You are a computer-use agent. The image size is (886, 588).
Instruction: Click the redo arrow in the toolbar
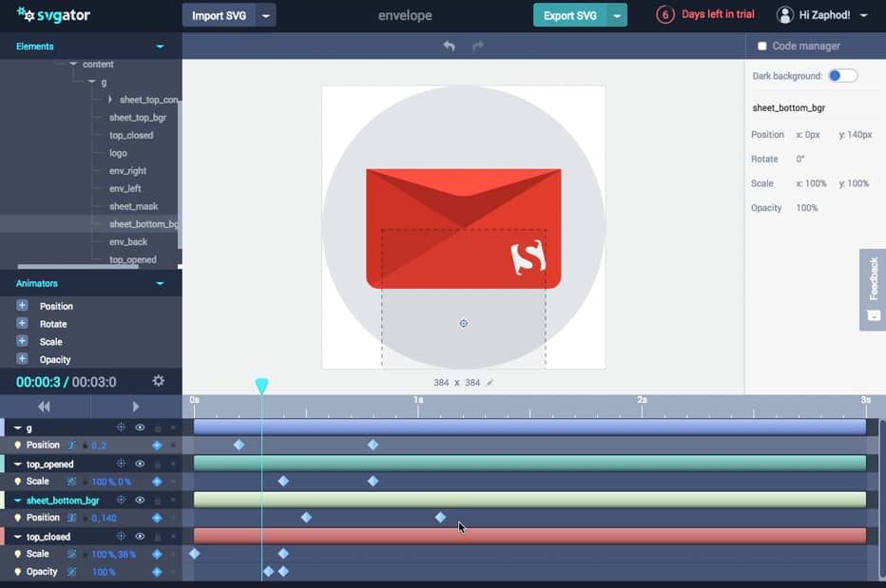coord(478,46)
